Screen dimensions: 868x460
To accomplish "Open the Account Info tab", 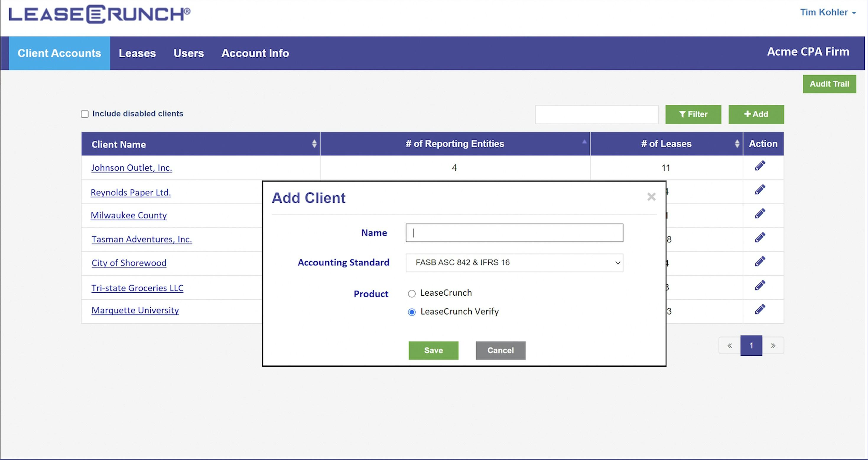I will pyautogui.click(x=255, y=53).
